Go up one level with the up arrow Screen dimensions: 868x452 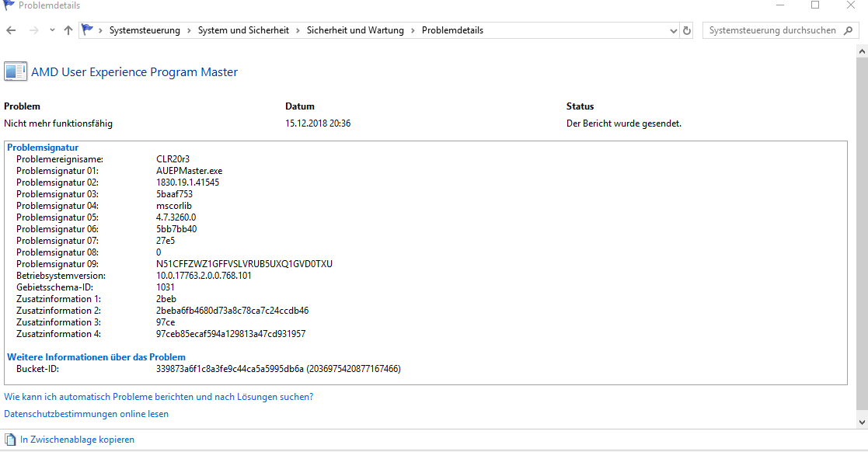pos(68,30)
